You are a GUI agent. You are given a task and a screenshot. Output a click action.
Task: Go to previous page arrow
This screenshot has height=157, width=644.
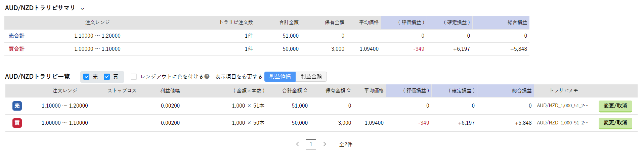click(298, 144)
